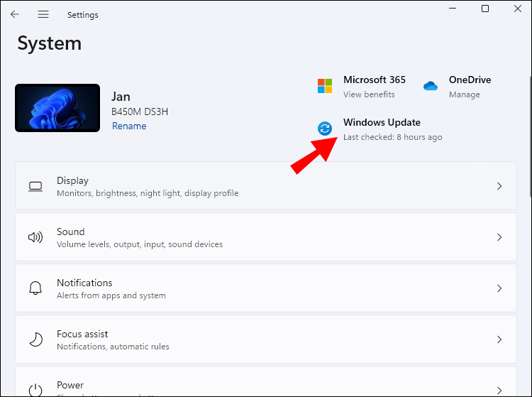Expand Display settings via chevron

coord(499,186)
